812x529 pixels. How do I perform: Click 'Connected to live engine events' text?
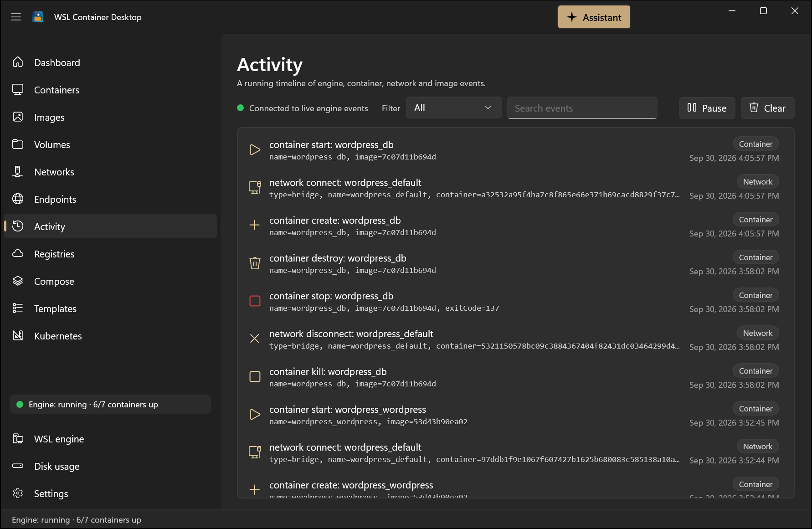pyautogui.click(x=308, y=108)
